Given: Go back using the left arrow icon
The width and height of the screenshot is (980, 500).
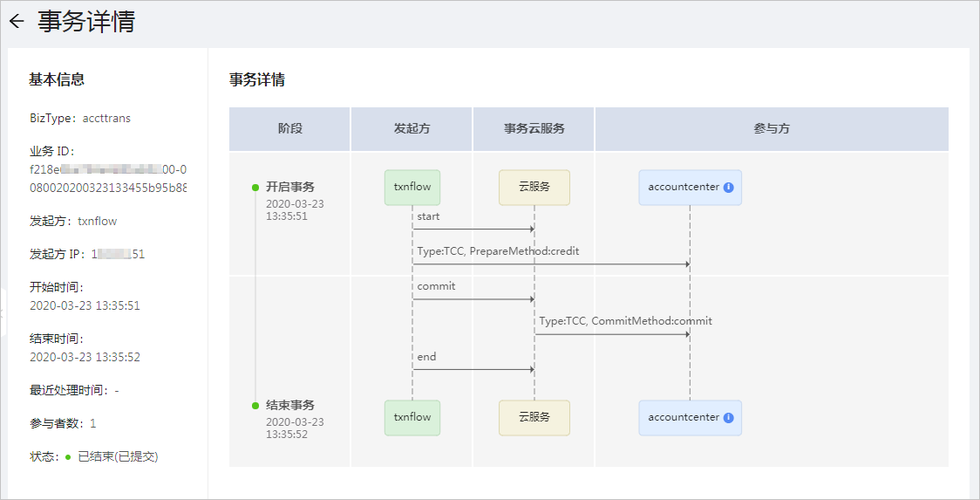Looking at the screenshot, I should pyautogui.click(x=17, y=21).
